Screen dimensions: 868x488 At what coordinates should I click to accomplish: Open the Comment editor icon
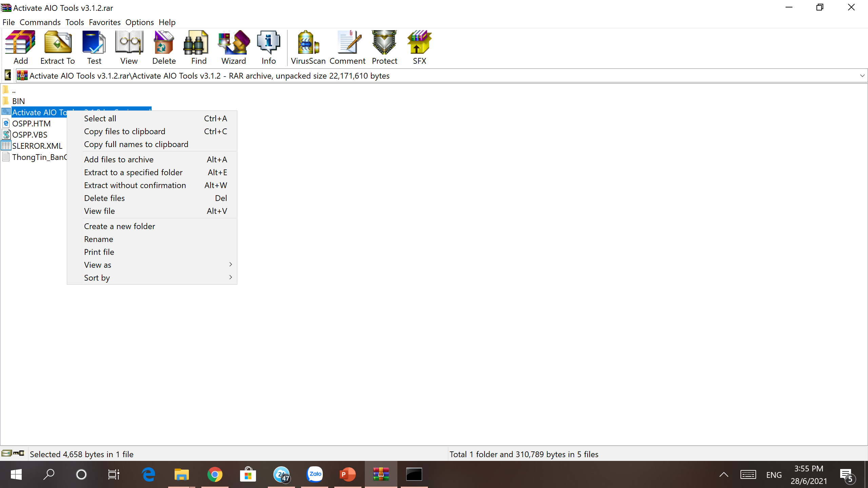click(x=348, y=47)
